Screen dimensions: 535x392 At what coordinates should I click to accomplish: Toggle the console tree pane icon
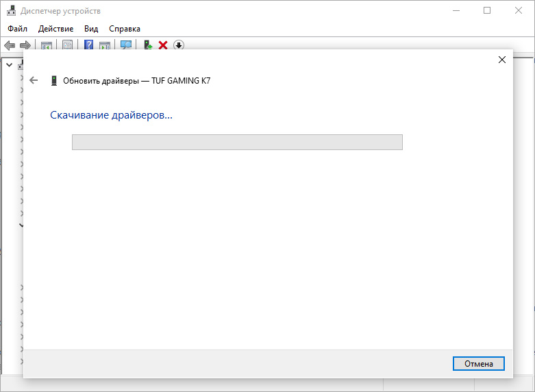(x=47, y=45)
